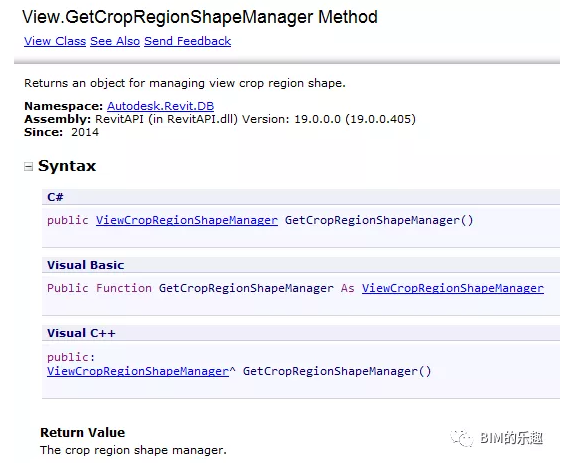Open ViewCropRegionShapeManager link in Visual Basic syntax
This screenshot has width=566, height=464.
[x=453, y=288]
